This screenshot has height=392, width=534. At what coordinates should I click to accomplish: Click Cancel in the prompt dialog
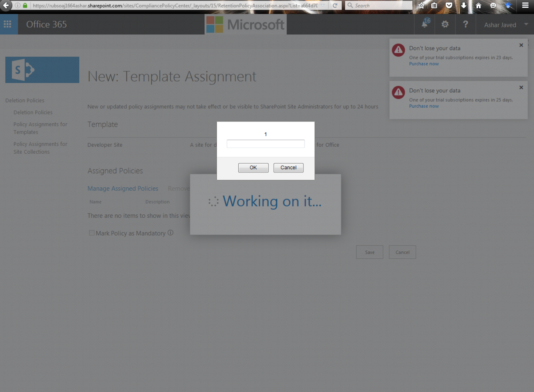[288, 168]
